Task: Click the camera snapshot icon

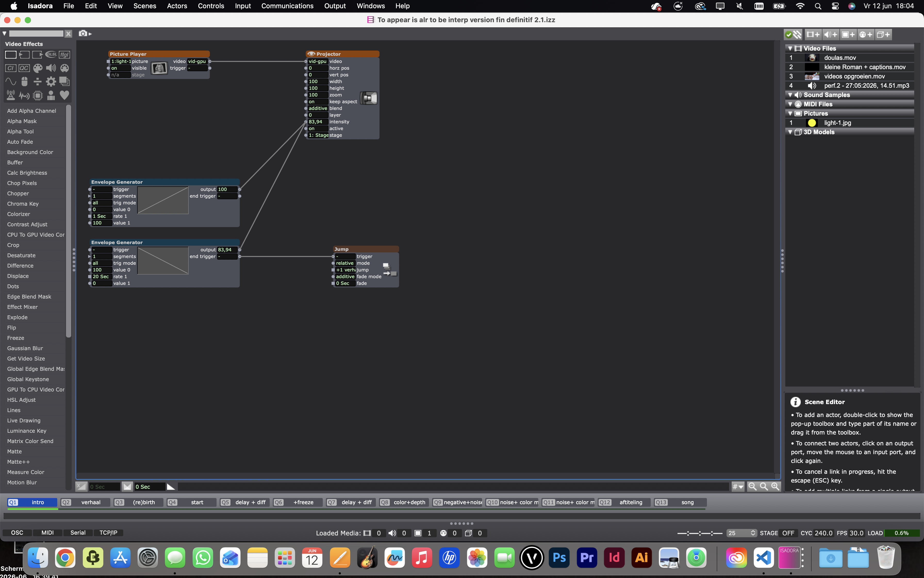Action: 83,33
